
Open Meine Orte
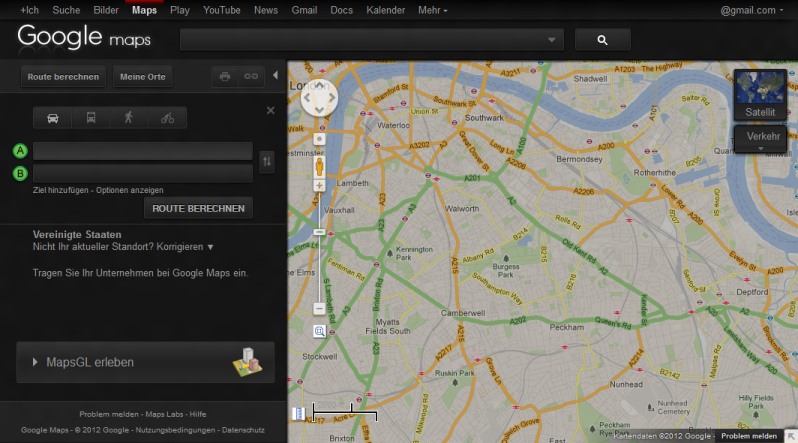[142, 77]
